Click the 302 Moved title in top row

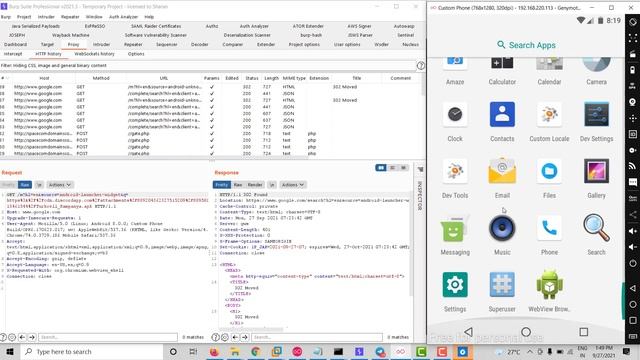click(345, 87)
